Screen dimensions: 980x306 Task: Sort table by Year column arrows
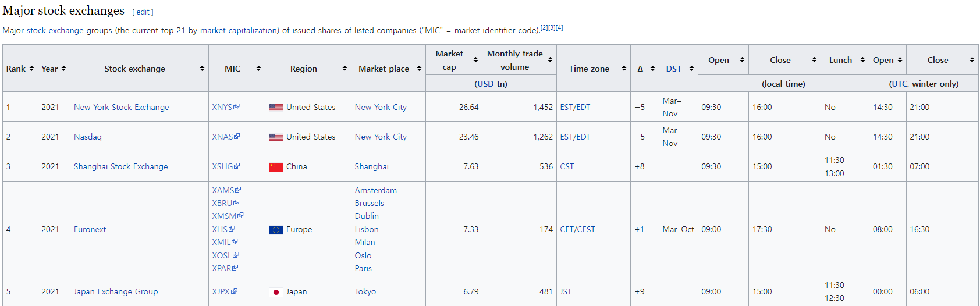point(63,69)
